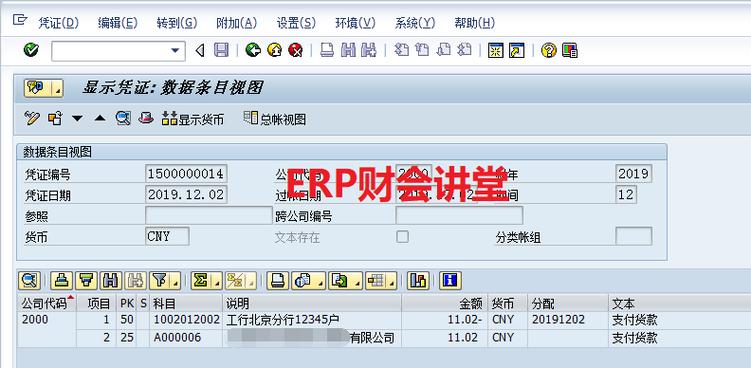Click the fiscal year field 2019
This screenshot has width=751, height=368.
pos(634,173)
